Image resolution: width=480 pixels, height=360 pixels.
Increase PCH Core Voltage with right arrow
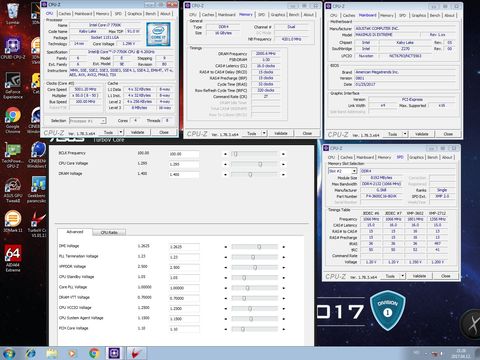pos(284,329)
